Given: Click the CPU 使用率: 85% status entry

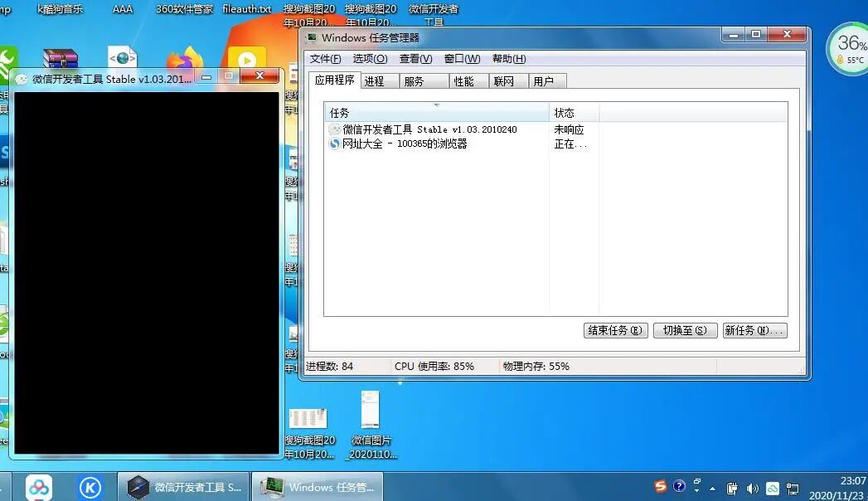Looking at the screenshot, I should coord(434,367).
